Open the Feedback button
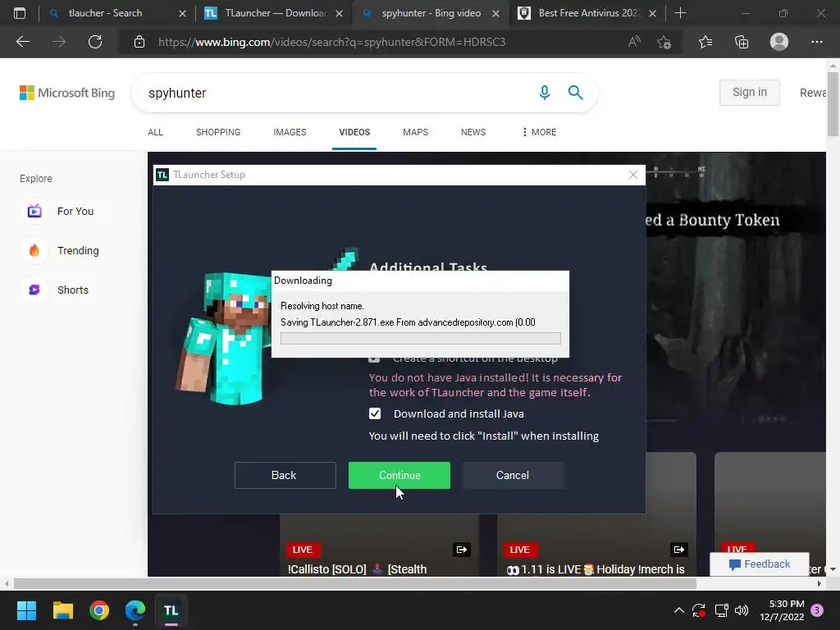The width and height of the screenshot is (840, 630). [x=759, y=564]
